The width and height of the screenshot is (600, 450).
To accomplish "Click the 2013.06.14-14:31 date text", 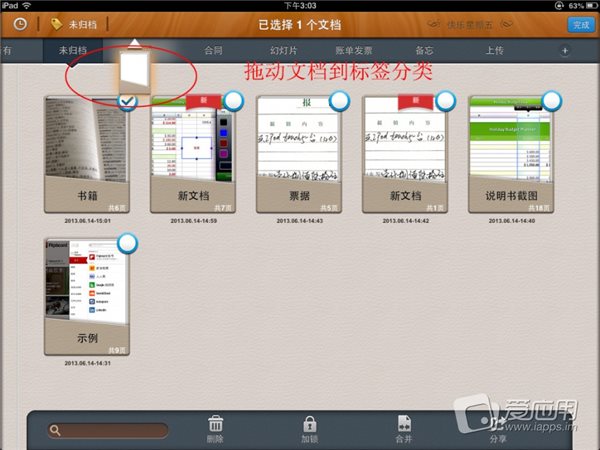I will 88,363.
